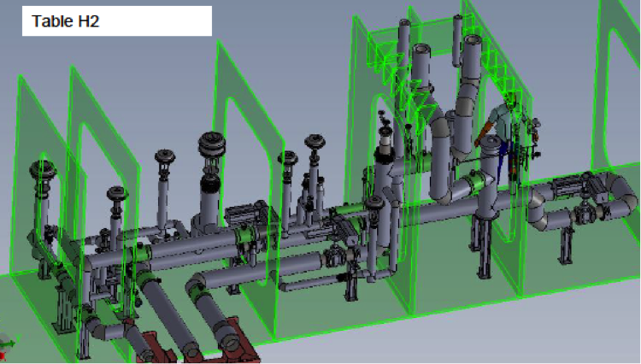Select the large pipe elbow below the platform
Image resolution: width=641 pixels, height=364 pixels.
click(449, 130)
